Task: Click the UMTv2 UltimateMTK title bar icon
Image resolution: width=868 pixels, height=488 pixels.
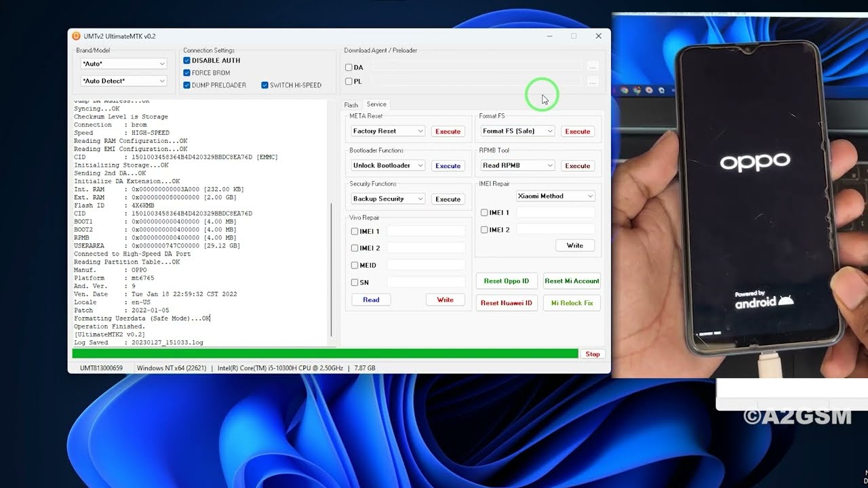Action: [x=76, y=36]
